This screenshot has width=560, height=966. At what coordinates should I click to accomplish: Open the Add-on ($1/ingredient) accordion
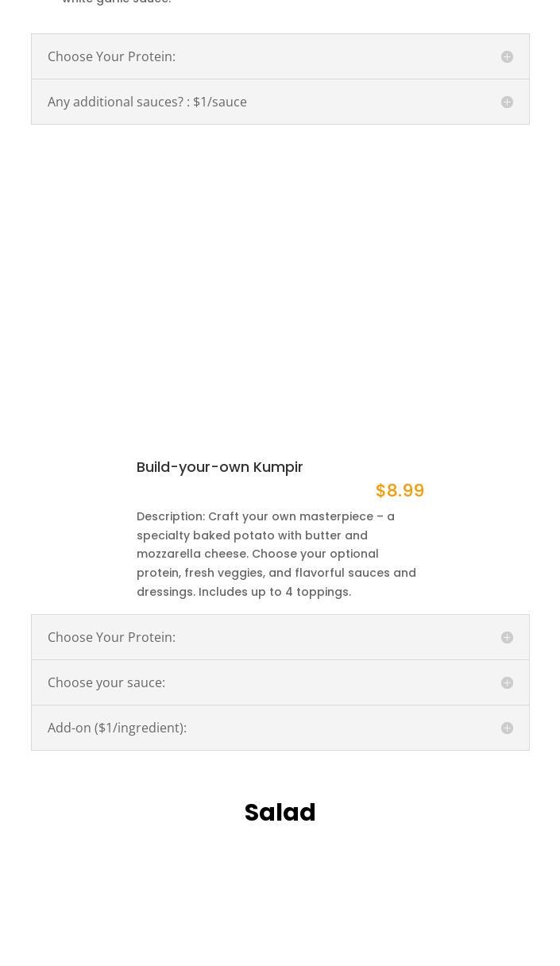tap(117, 728)
